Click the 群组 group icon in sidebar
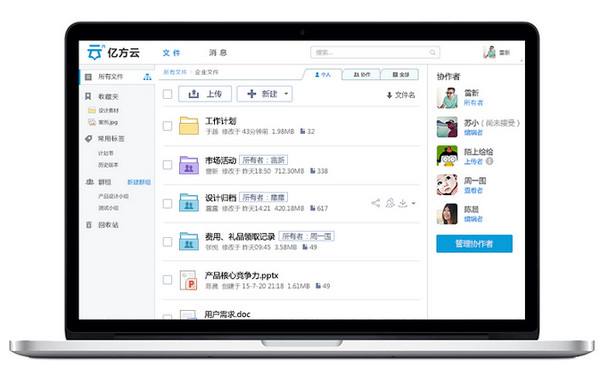The width and height of the screenshot is (600, 384). click(89, 182)
